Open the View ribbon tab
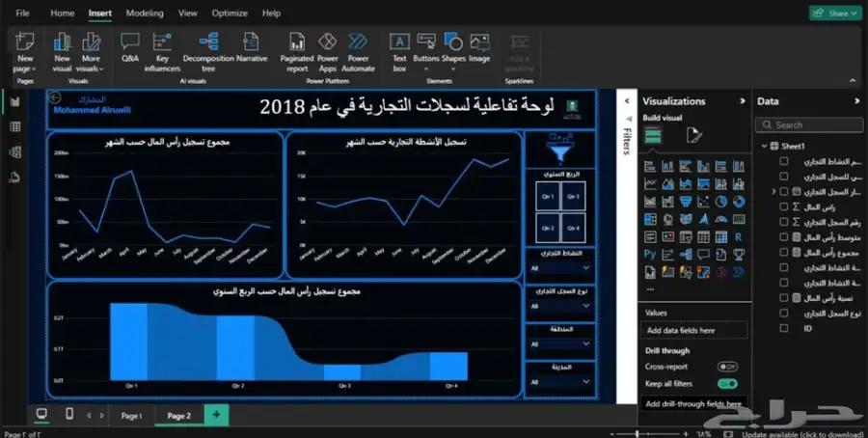Viewport: 868px width, 438px height. (x=188, y=14)
